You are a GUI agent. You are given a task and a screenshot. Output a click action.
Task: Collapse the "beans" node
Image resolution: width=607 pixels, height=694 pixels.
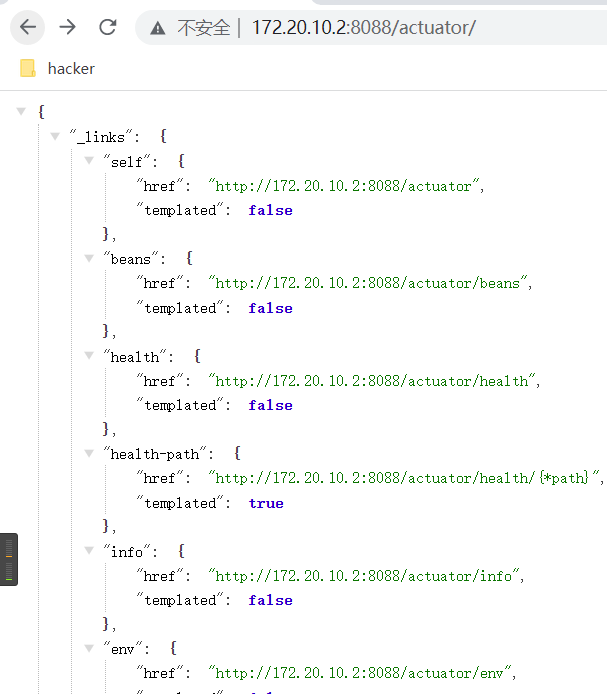[89, 258]
